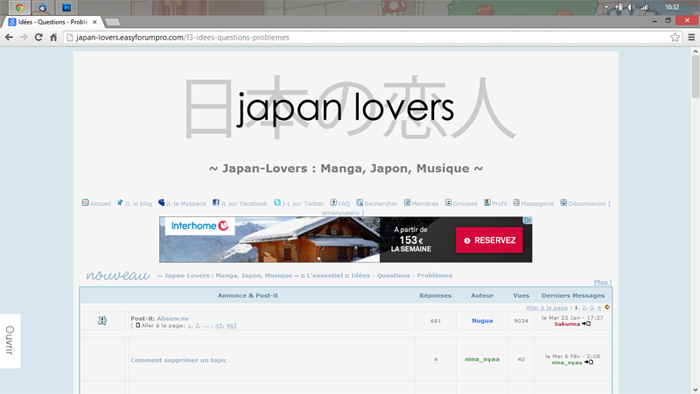Open last message icon in nina_nyaa row
Viewport: 700px width, 394px height.
point(589,362)
